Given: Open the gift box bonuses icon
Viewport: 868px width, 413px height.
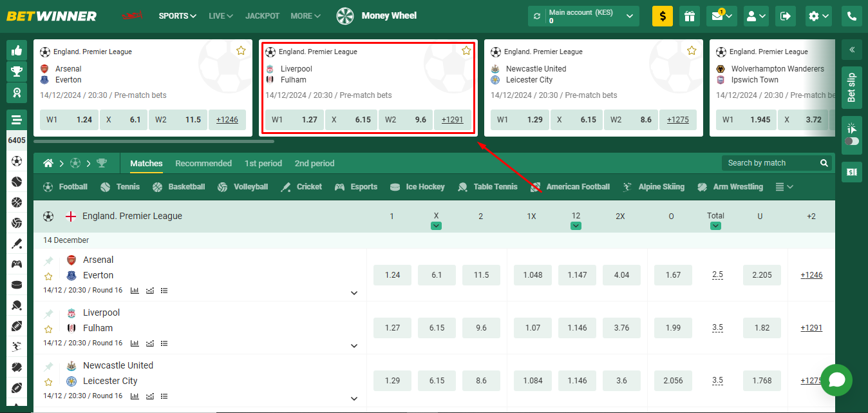Looking at the screenshot, I should pos(690,16).
